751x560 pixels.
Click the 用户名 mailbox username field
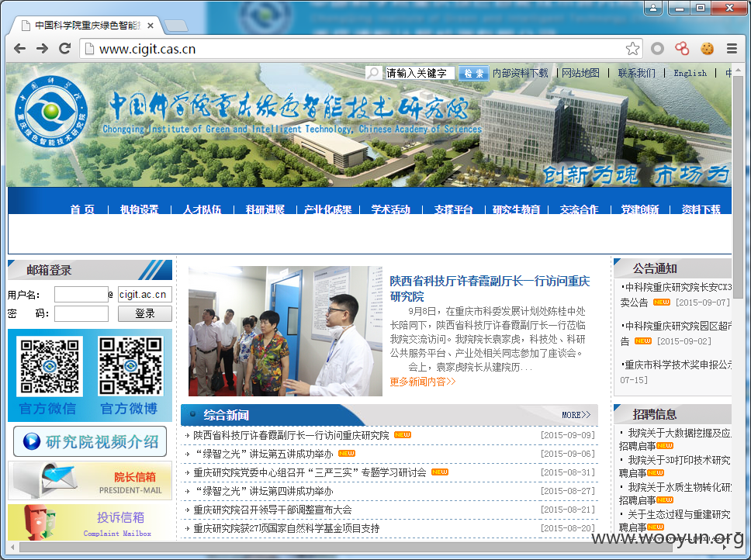click(x=81, y=295)
